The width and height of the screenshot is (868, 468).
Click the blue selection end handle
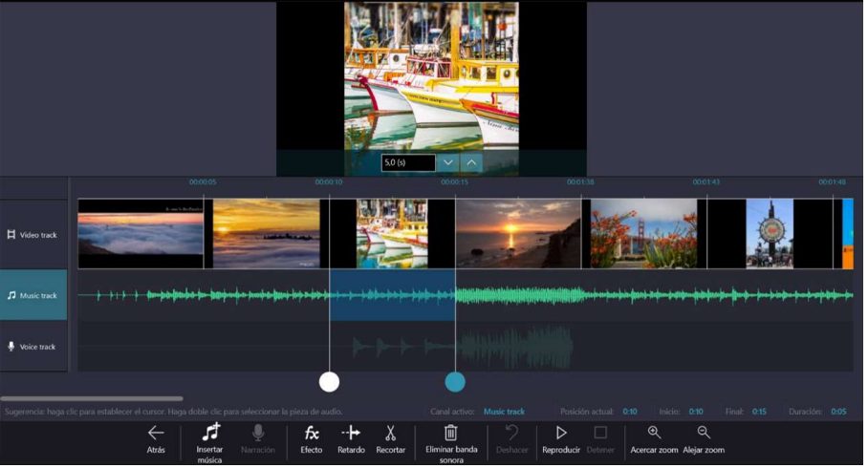pos(455,382)
